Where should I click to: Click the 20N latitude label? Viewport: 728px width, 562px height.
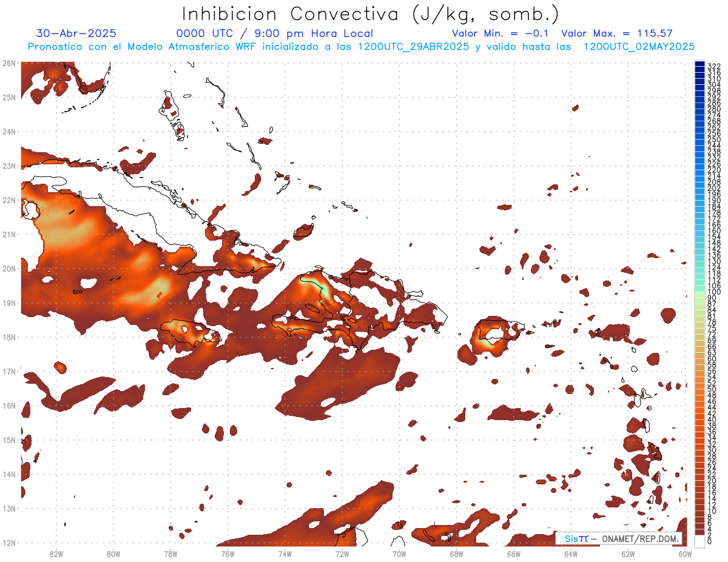tap(8, 269)
